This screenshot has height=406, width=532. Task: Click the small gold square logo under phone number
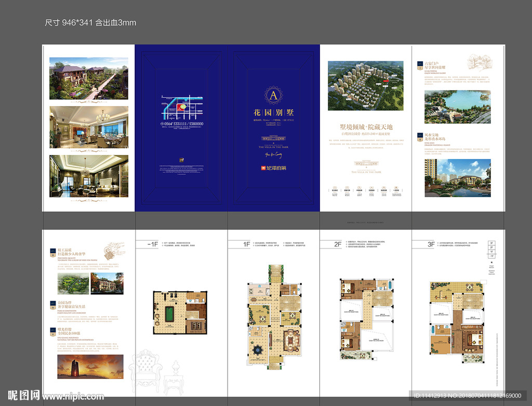(181, 160)
